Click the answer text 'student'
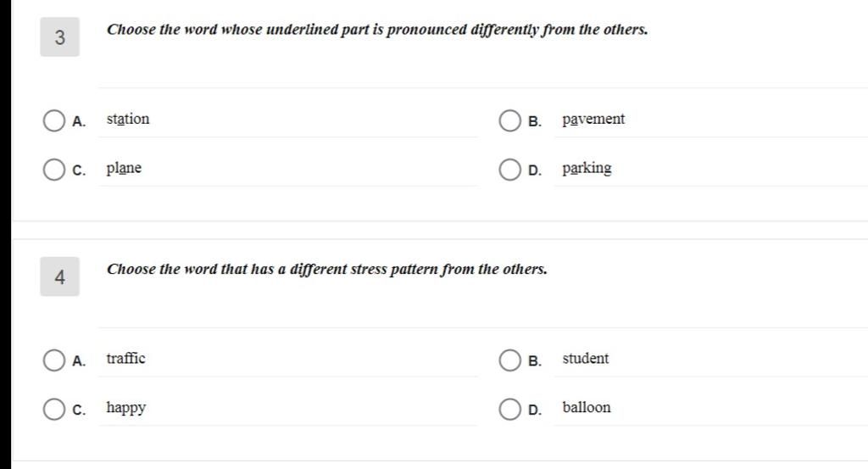The height and width of the screenshot is (469, 868). coord(586,358)
